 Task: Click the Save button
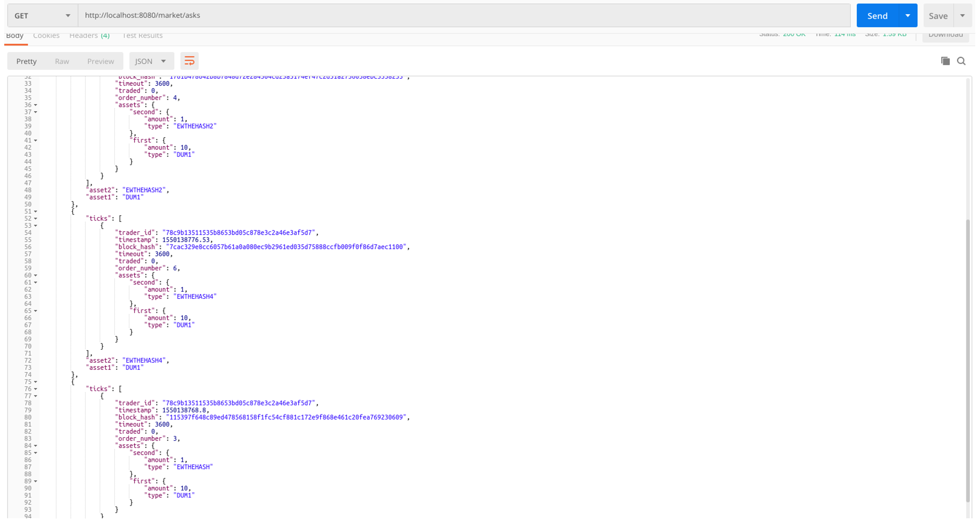(x=938, y=16)
